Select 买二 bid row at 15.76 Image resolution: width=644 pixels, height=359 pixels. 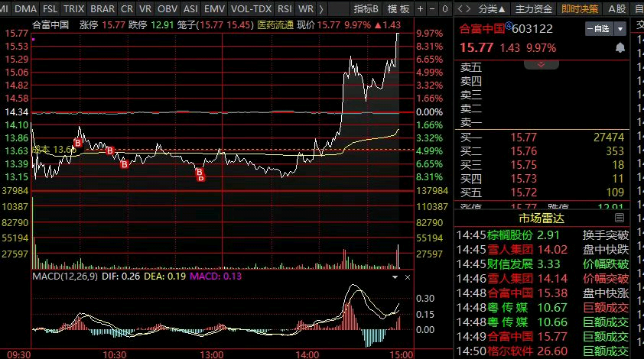(542, 151)
